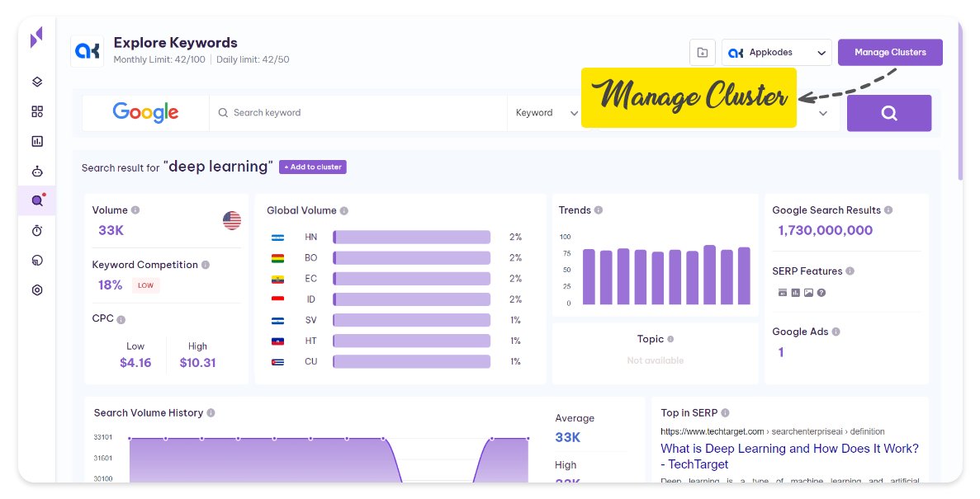This screenshot has height=499, width=980.
Task: Click the "deep learning" search result heading
Action: 218,167
